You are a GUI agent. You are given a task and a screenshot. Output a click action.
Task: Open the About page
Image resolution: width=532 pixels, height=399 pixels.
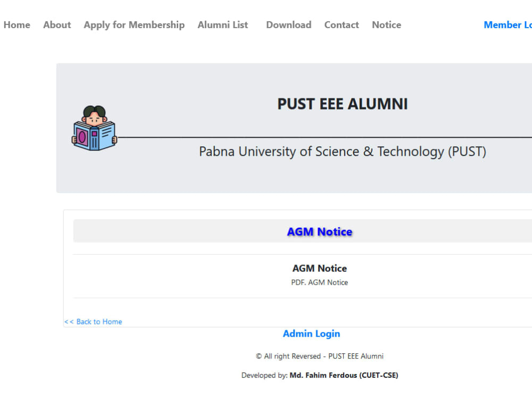coord(57,25)
